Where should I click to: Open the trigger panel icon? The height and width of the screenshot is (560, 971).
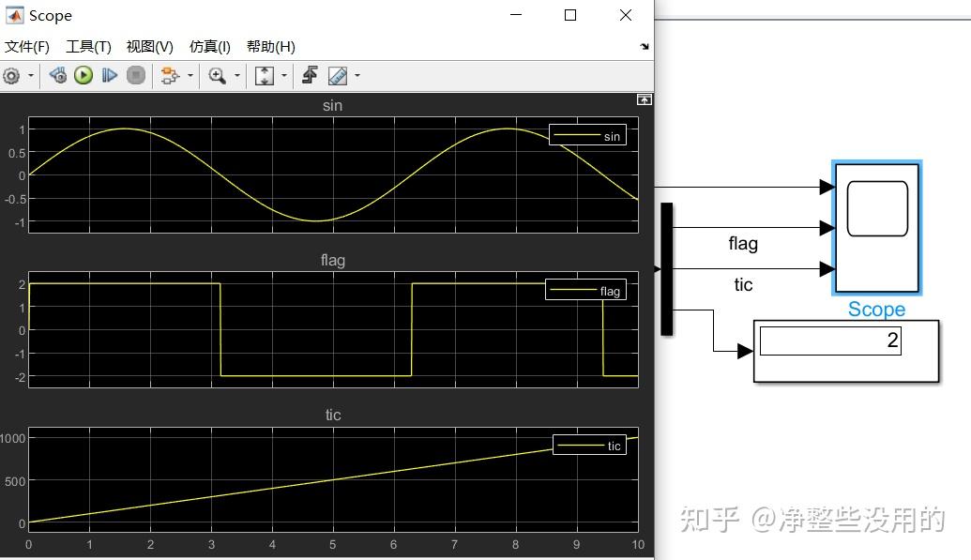pos(308,75)
